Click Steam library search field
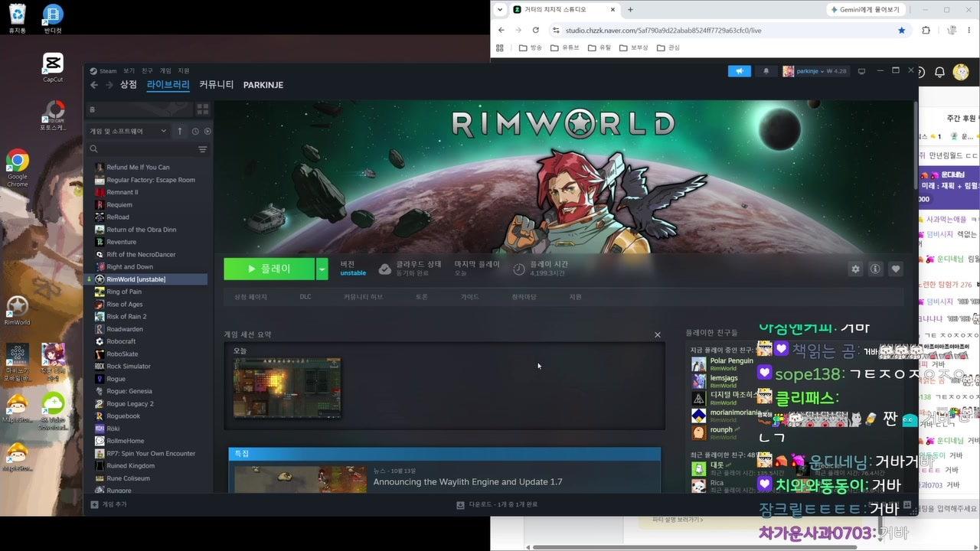This screenshot has height=551, width=980. (x=142, y=149)
